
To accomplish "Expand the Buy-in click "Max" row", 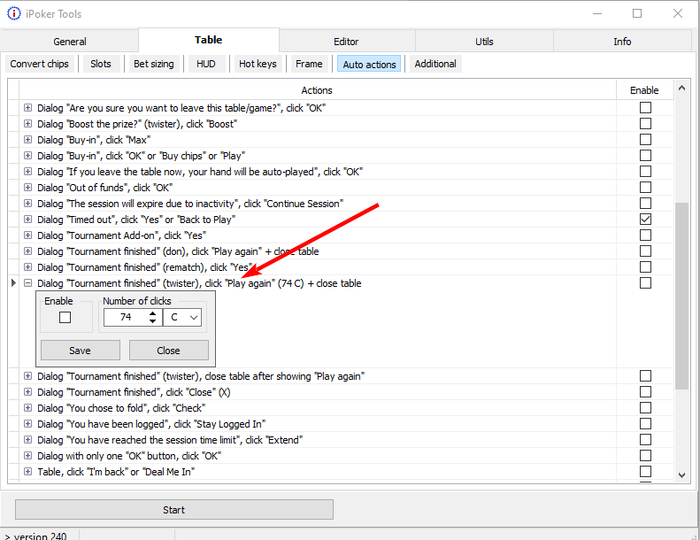I will pyautogui.click(x=28, y=140).
